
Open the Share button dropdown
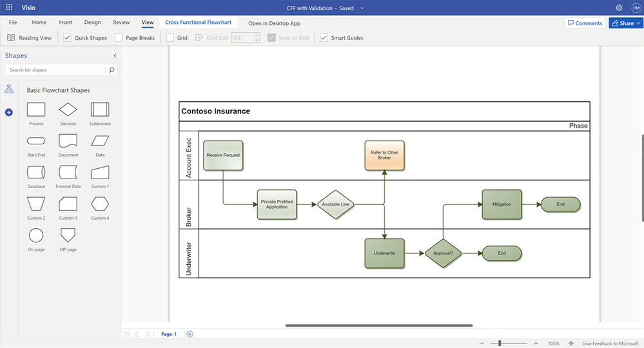click(x=639, y=23)
